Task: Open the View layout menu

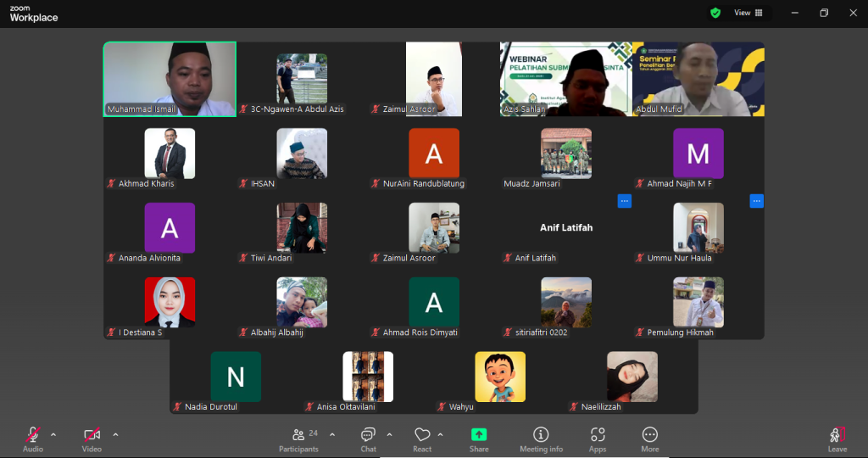Action: tap(748, 13)
